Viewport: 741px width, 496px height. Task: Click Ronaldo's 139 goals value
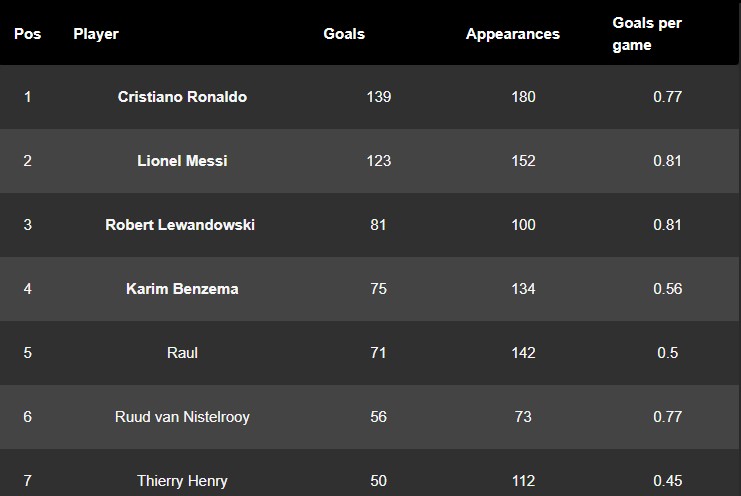click(378, 97)
